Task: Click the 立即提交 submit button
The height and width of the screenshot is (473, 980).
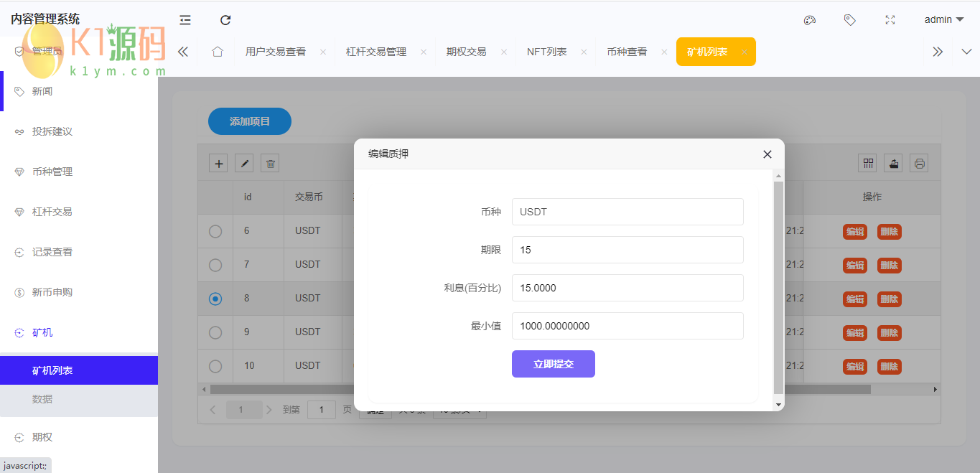Action: click(x=553, y=364)
